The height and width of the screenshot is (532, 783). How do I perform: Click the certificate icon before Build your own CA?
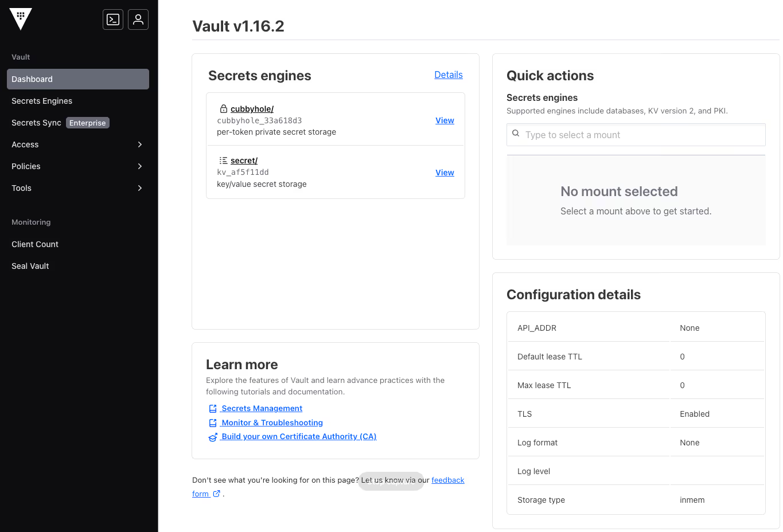point(213,436)
